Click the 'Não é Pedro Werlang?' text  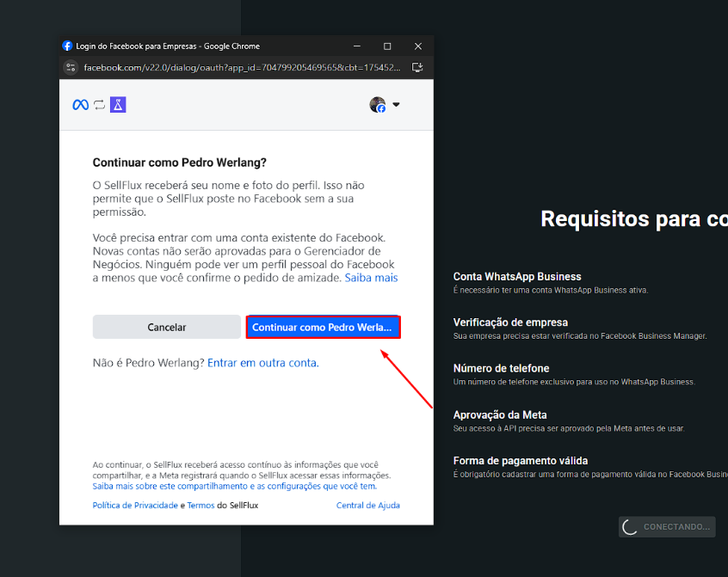coord(149,363)
